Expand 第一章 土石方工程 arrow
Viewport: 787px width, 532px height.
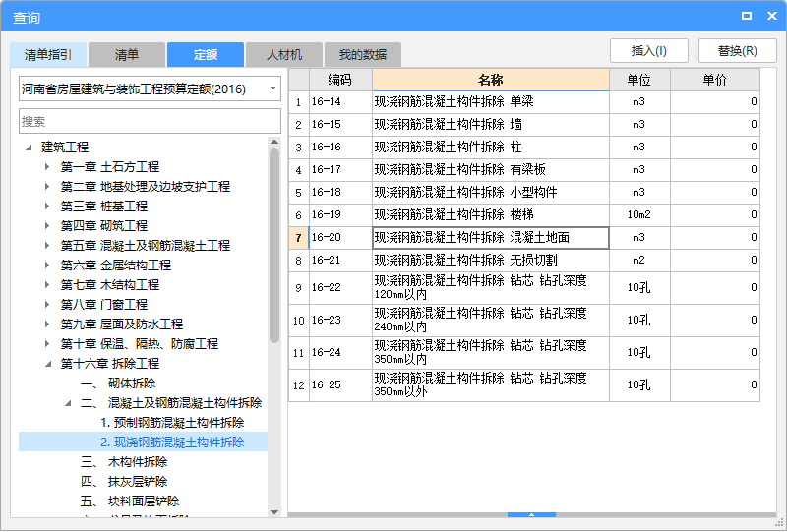(x=47, y=166)
